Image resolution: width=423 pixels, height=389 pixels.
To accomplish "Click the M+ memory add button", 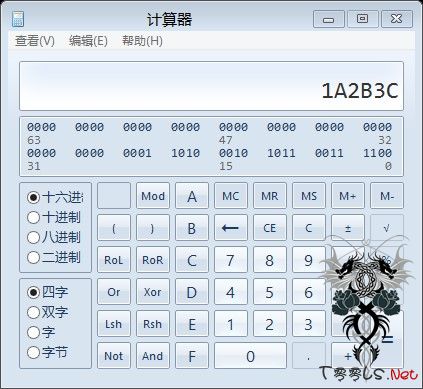I will [348, 196].
